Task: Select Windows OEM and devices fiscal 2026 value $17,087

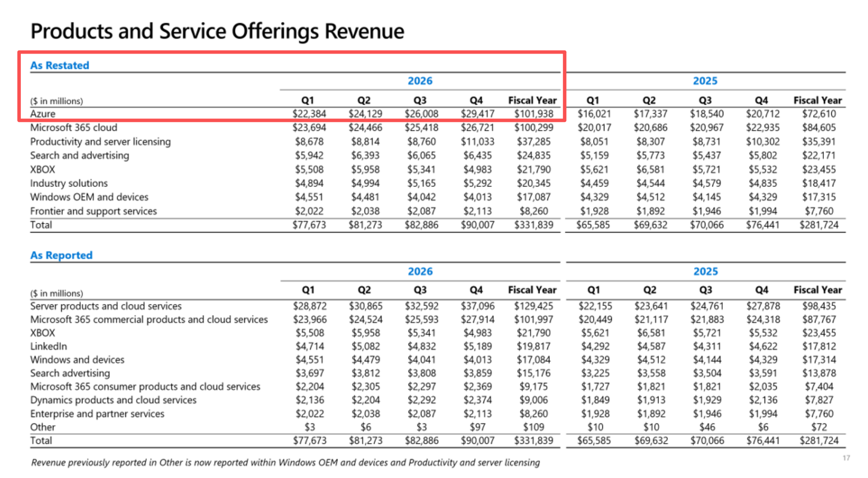Action: point(534,197)
